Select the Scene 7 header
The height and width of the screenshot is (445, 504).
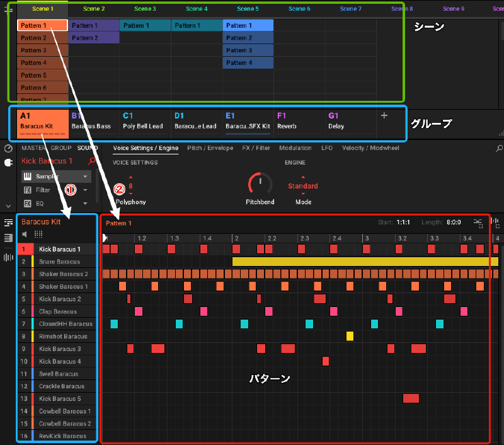[351, 9]
